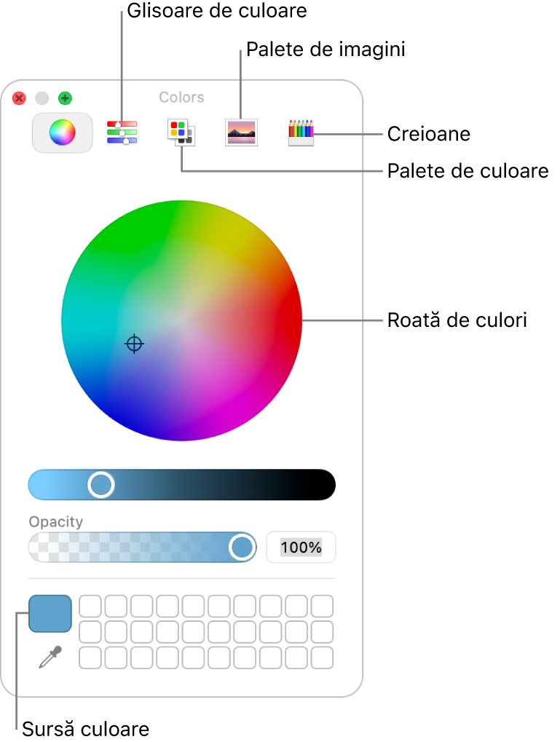Click the green zoom window button
The image size is (560, 742).
pyautogui.click(x=65, y=98)
